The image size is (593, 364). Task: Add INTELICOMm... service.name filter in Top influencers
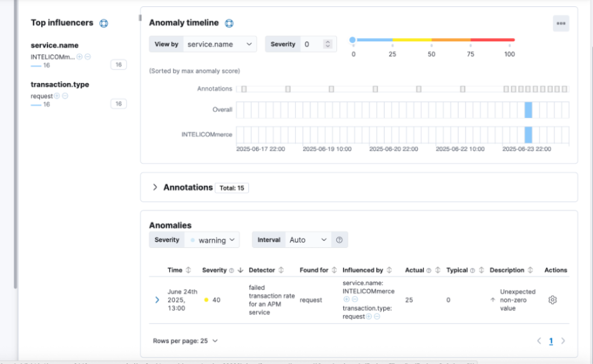(79, 57)
